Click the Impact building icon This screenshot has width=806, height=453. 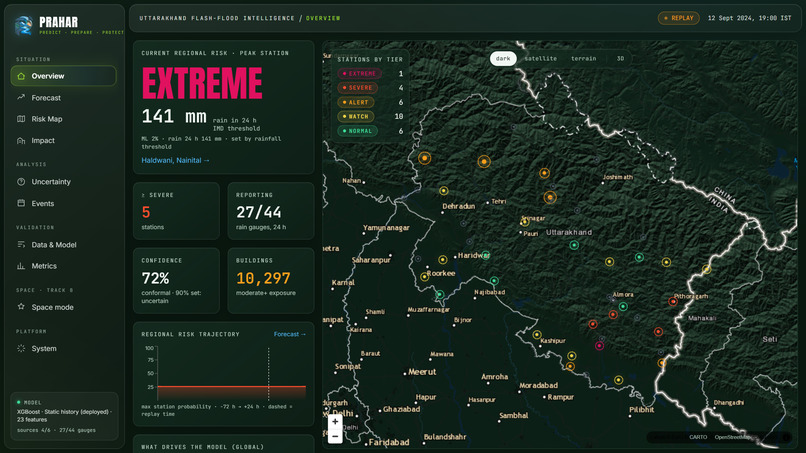21,140
